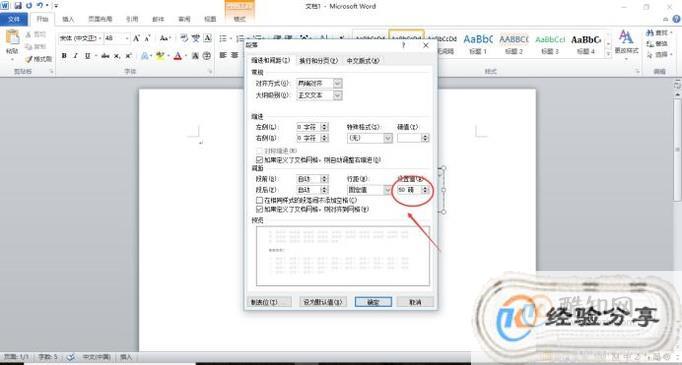Click the Center alignment icon
This screenshot has width=682, height=365.
(235, 55)
